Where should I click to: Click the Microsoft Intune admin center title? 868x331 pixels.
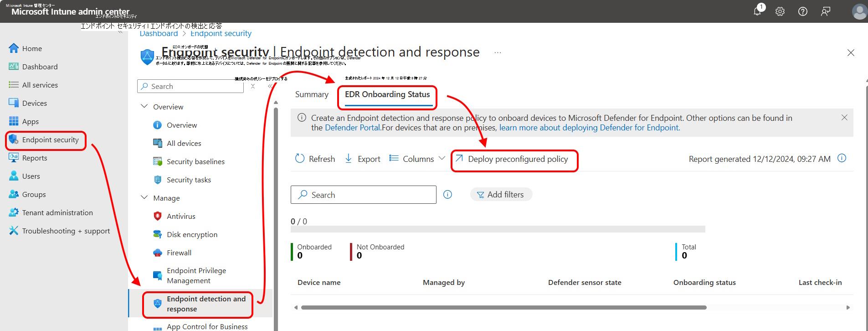pos(71,12)
